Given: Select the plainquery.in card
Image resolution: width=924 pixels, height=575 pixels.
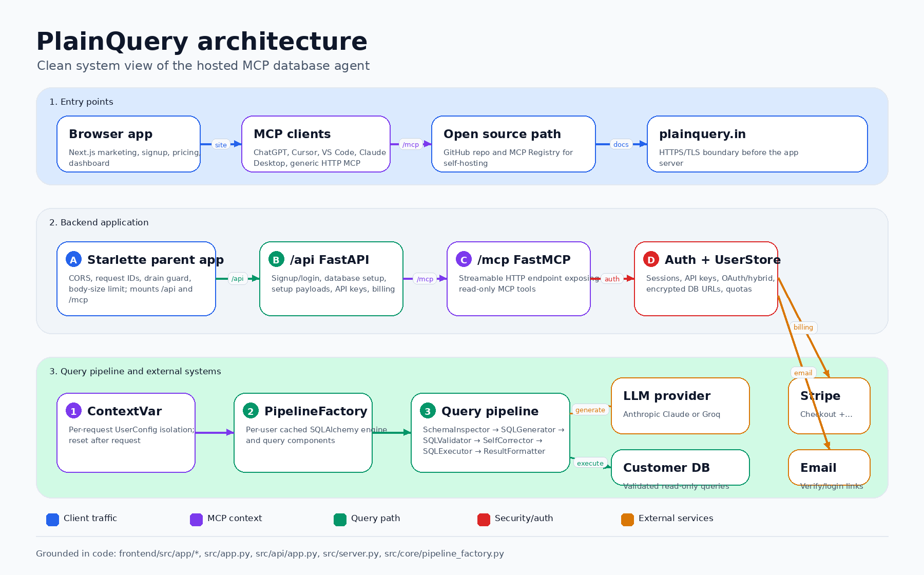Looking at the screenshot, I should tap(757, 144).
